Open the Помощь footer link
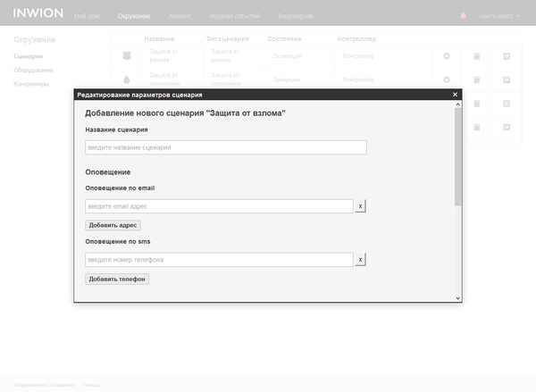 92,385
